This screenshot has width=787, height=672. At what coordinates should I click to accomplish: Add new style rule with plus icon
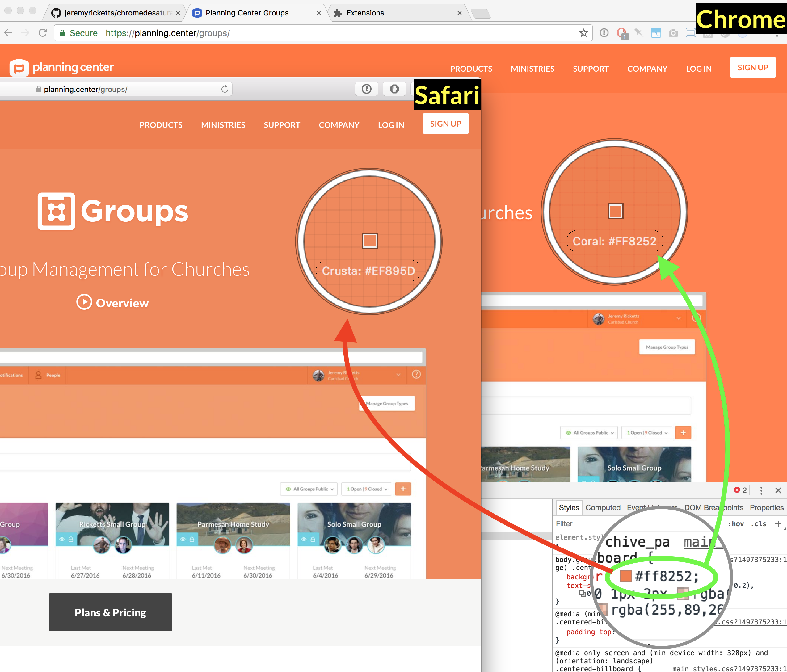pyautogui.click(x=778, y=524)
